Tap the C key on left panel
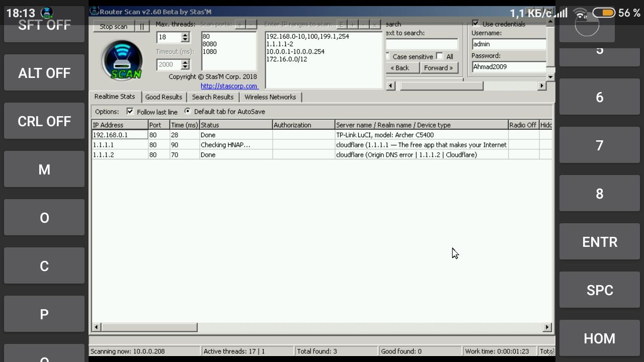Image resolution: width=644 pixels, height=362 pixels. [x=44, y=266]
